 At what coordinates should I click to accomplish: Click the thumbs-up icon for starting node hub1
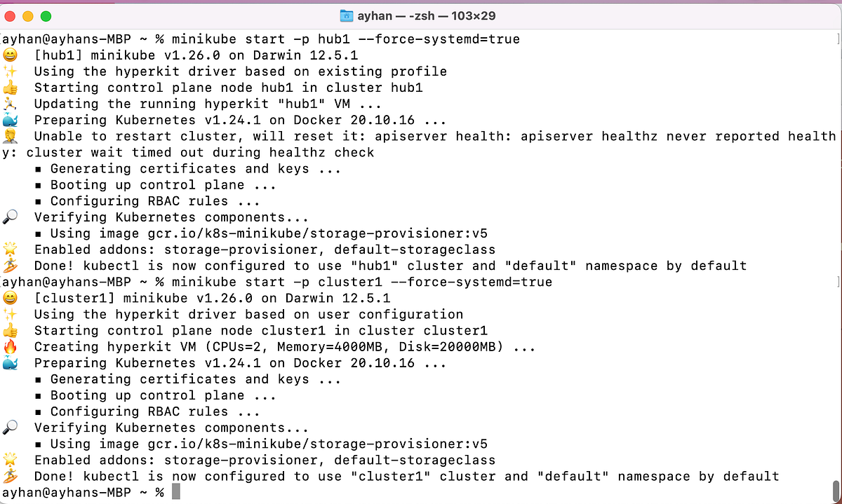(9, 87)
